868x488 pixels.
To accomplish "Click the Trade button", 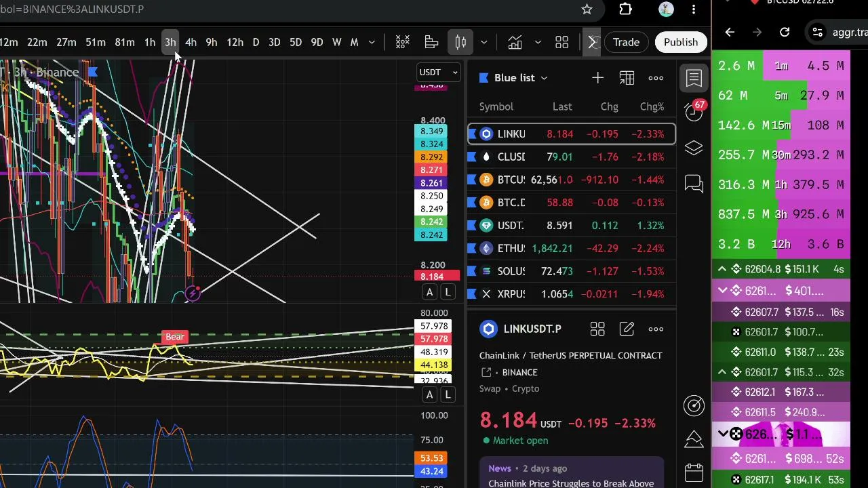I will [626, 43].
